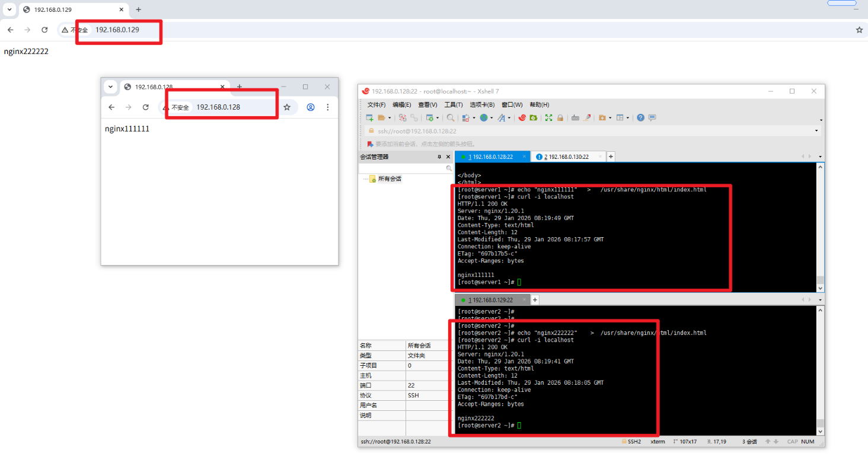Open the address bar history dropdown in Xshell
This screenshot has height=466, width=868.
(x=816, y=131)
